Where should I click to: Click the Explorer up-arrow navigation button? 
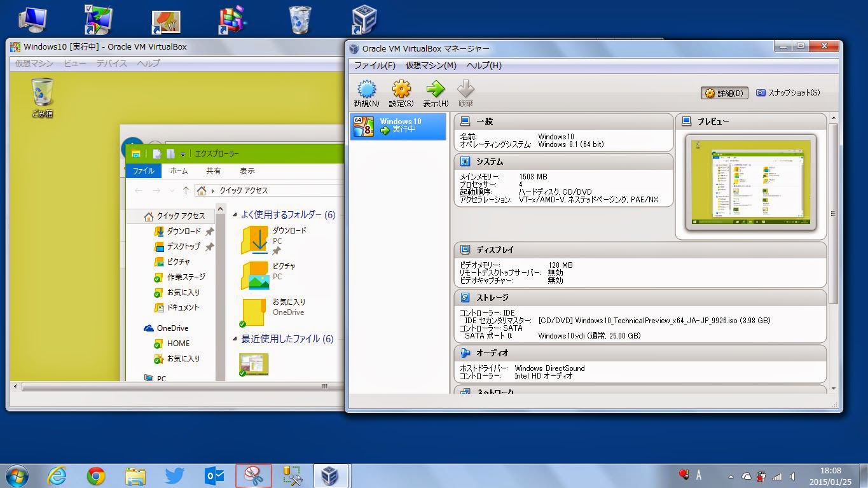pos(186,190)
